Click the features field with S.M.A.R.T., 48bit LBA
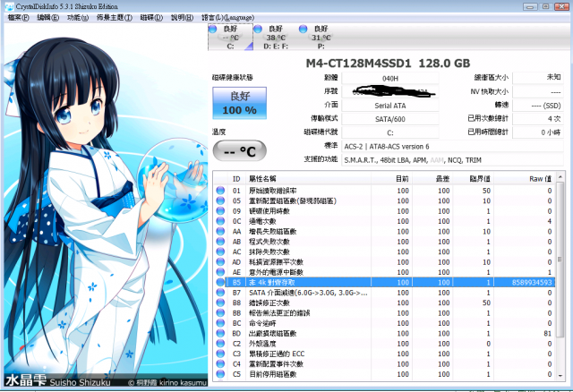 point(452,160)
